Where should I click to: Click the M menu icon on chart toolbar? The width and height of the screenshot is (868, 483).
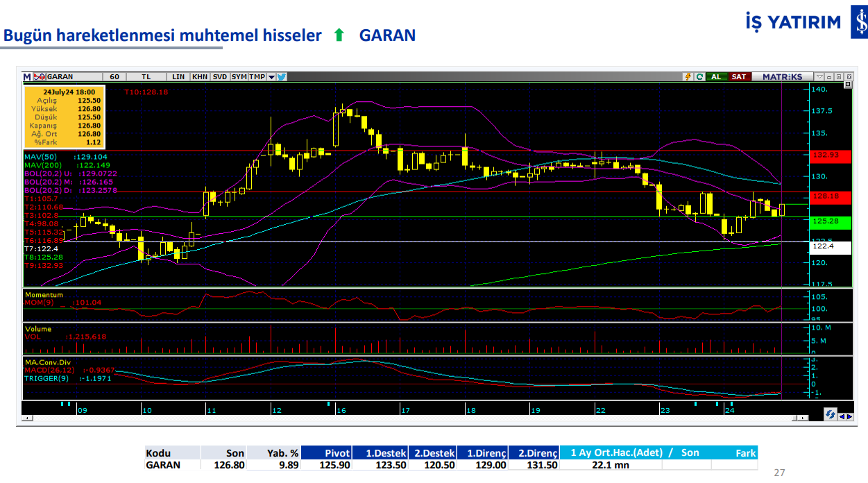click(26, 76)
